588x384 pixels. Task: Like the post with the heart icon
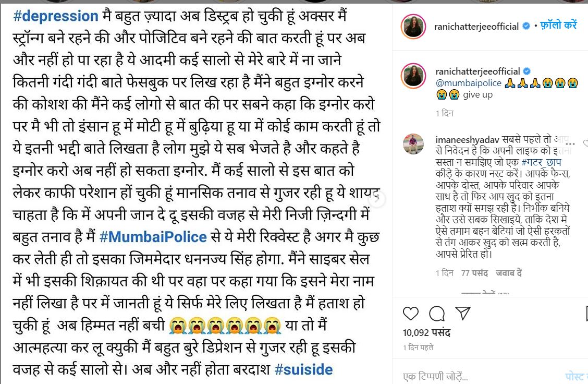410,314
